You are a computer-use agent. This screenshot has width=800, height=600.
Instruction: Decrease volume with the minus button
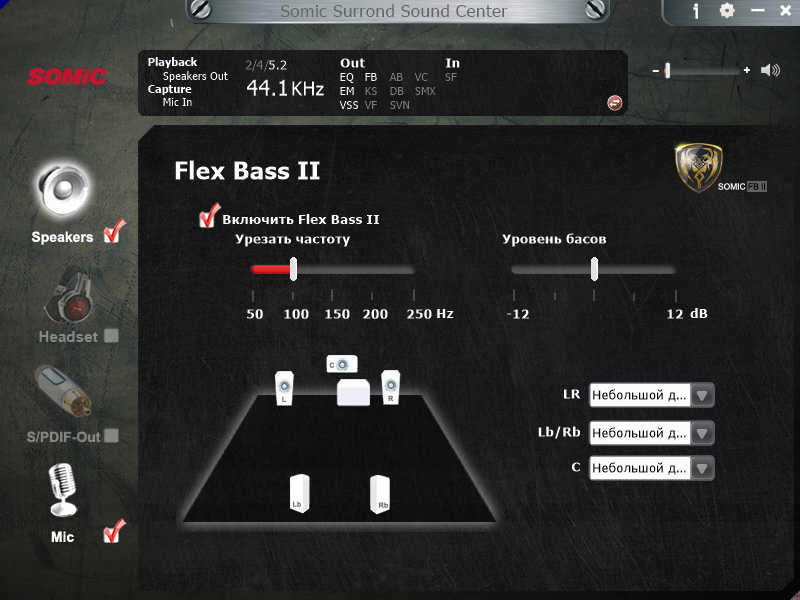tap(656, 70)
